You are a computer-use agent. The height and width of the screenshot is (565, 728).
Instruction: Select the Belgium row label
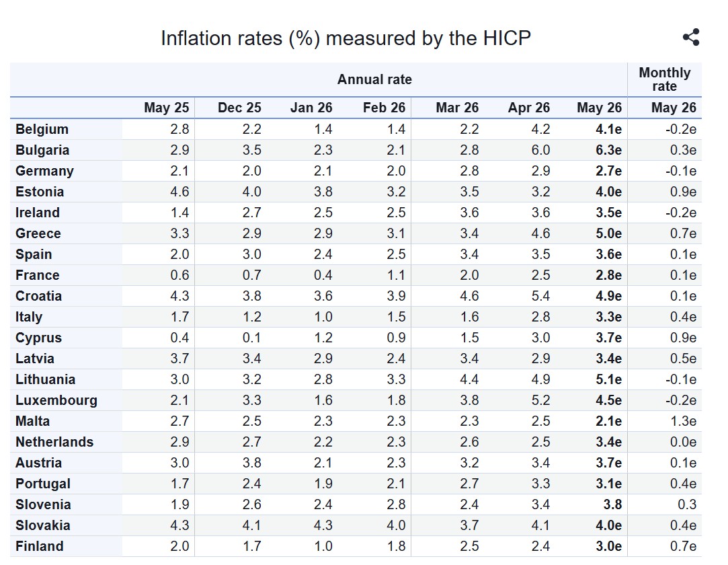pyautogui.click(x=42, y=129)
